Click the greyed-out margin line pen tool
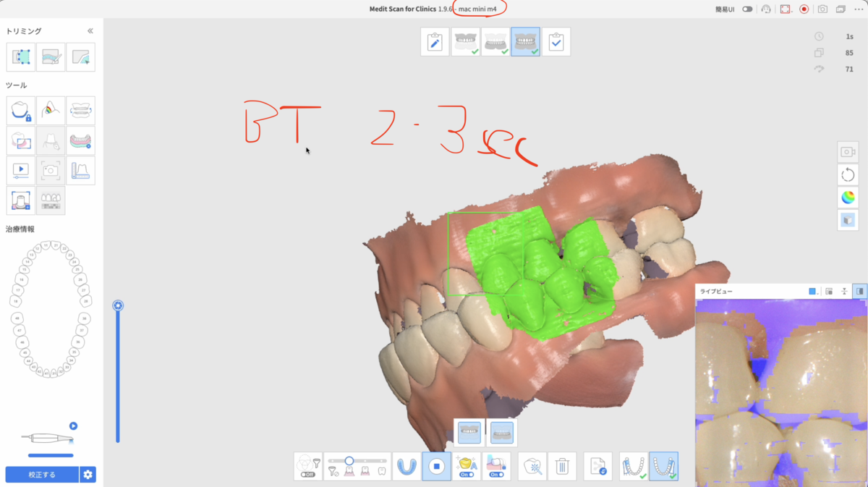 51,140
